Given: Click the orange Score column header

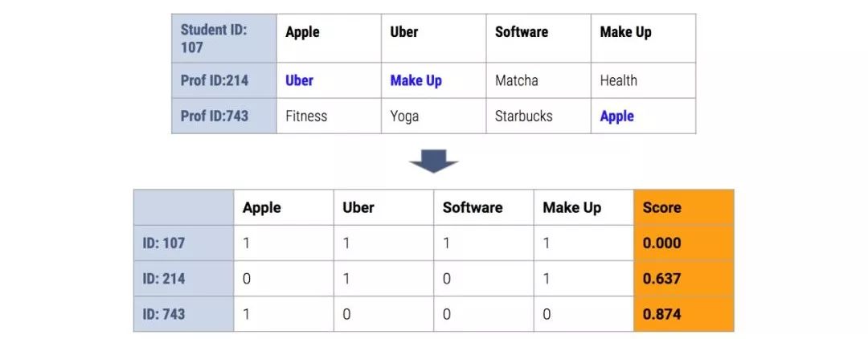Looking at the screenshot, I should pos(661,207).
